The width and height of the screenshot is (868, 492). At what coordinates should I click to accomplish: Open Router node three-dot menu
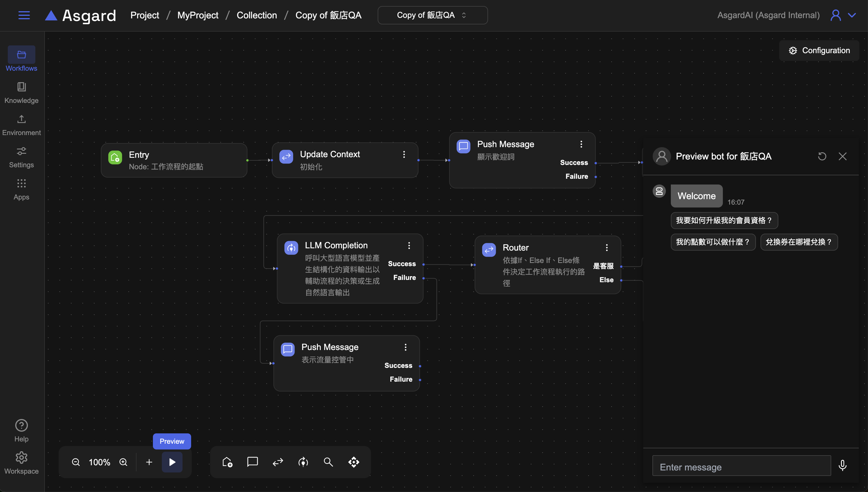pyautogui.click(x=606, y=248)
